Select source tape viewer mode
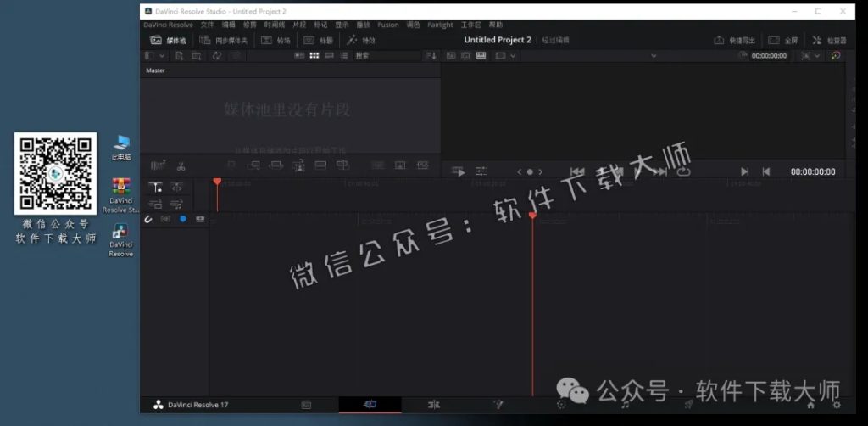 pos(465,55)
